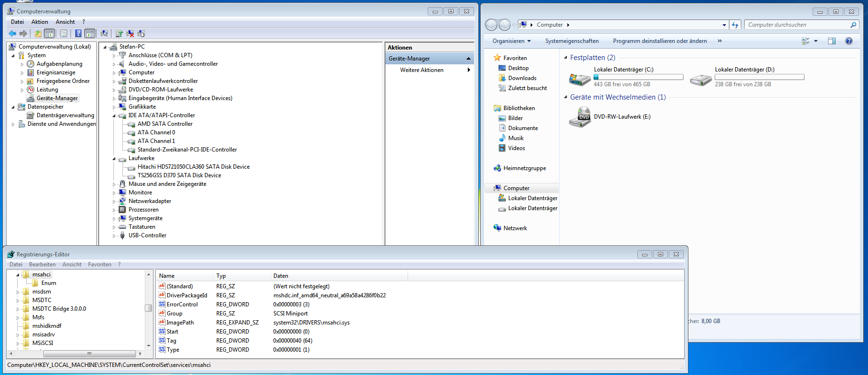Click the blue Back arrow in Computerverwaltung toolbar
Viewport: 868px width, 375px height.
[12, 33]
